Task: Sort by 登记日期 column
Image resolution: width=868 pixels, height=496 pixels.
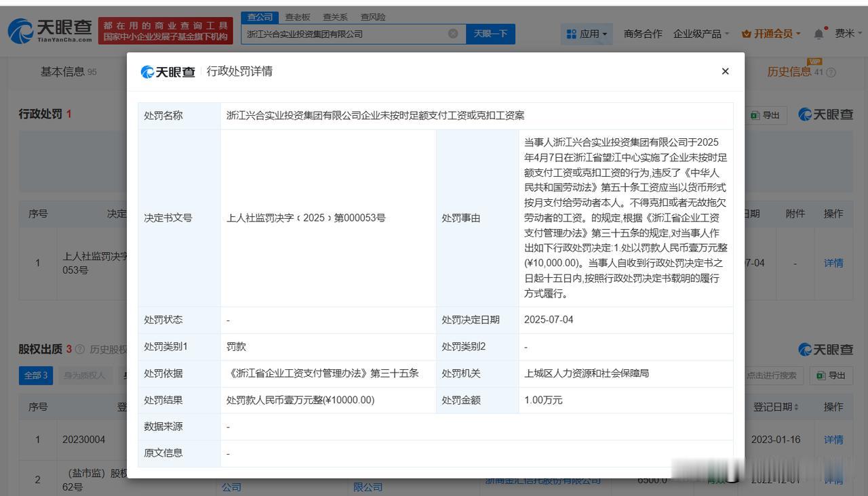Action: coord(776,407)
